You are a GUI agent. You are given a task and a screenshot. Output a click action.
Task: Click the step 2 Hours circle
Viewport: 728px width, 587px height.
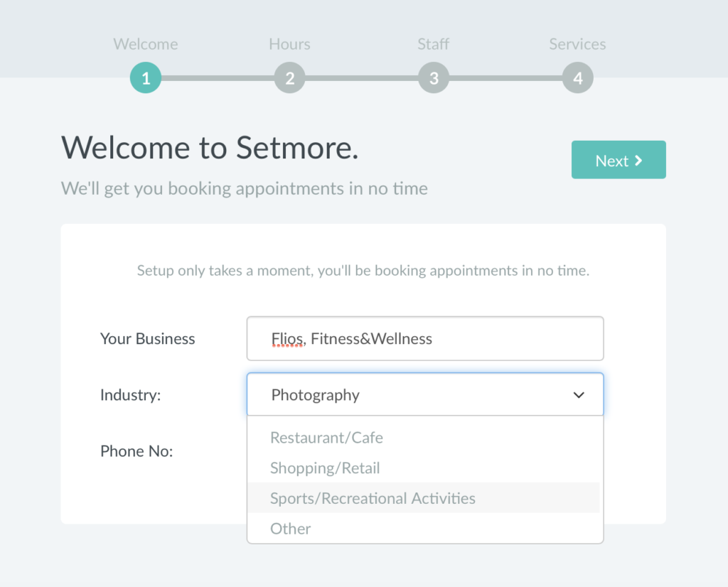pos(289,78)
